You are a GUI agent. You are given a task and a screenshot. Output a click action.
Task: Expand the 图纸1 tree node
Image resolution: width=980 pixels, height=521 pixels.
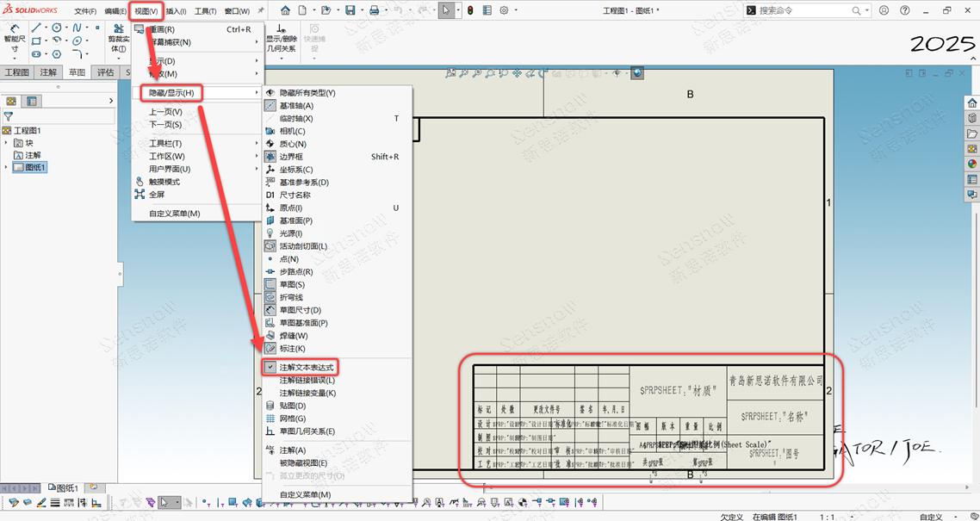7,167
